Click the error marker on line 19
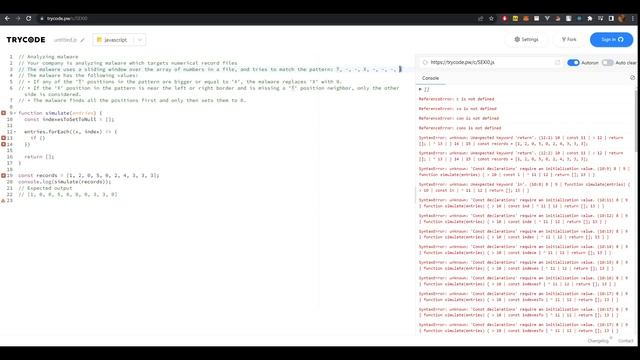This screenshot has height=360, width=640. tap(3, 176)
